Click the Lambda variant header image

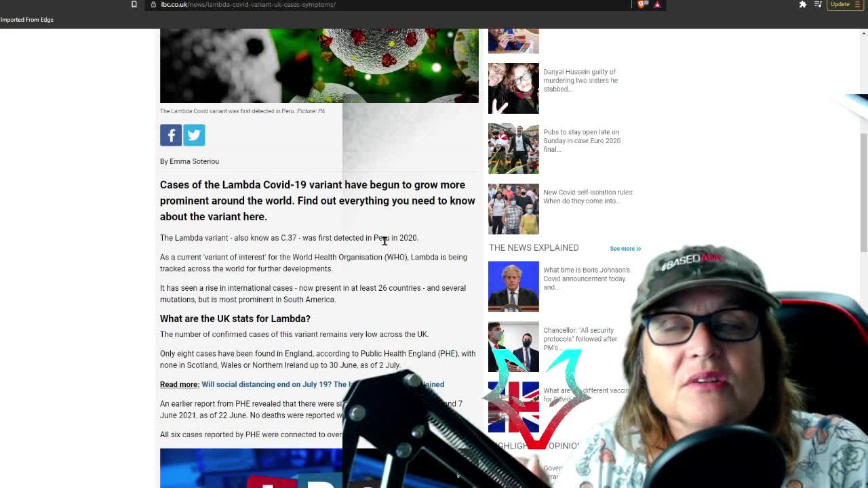319,66
